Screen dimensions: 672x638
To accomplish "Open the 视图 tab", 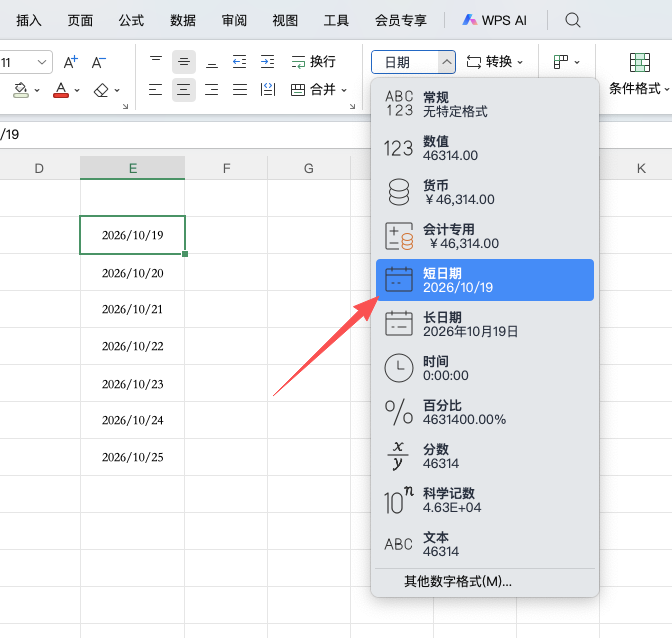I will 285,20.
